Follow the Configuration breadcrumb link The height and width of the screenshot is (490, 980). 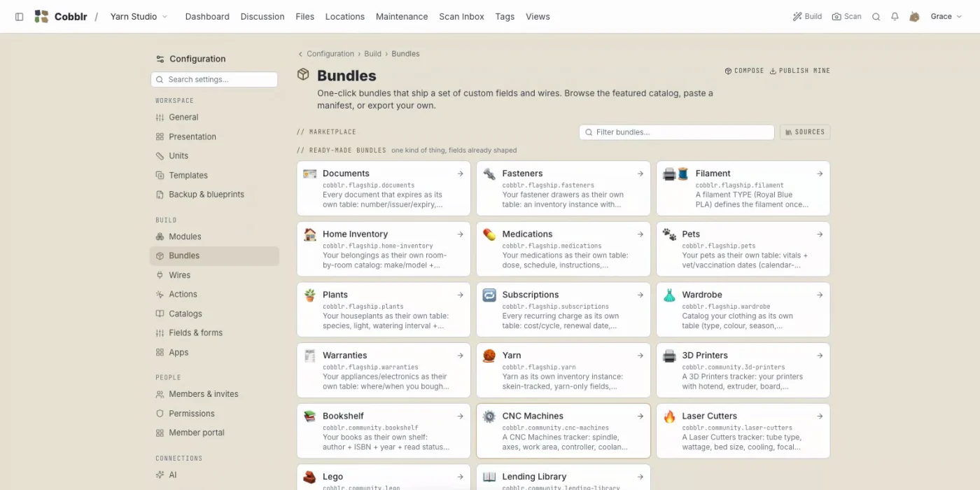pos(330,54)
